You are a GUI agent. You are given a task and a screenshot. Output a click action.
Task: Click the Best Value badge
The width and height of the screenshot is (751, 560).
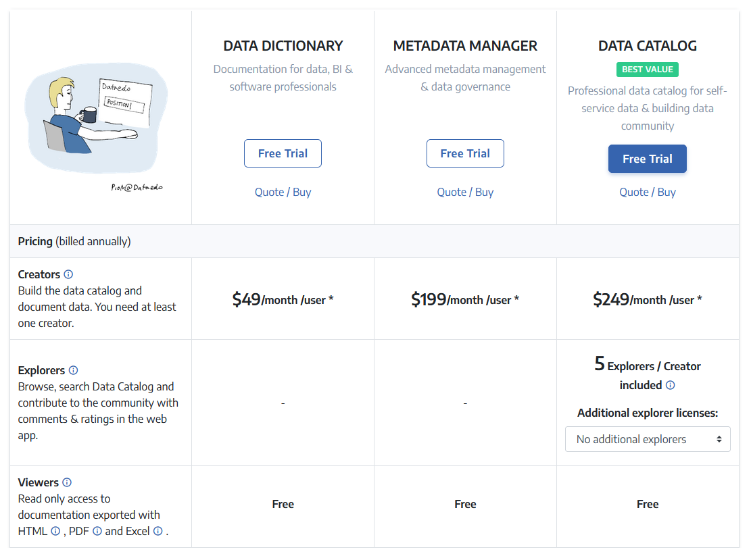click(x=647, y=70)
